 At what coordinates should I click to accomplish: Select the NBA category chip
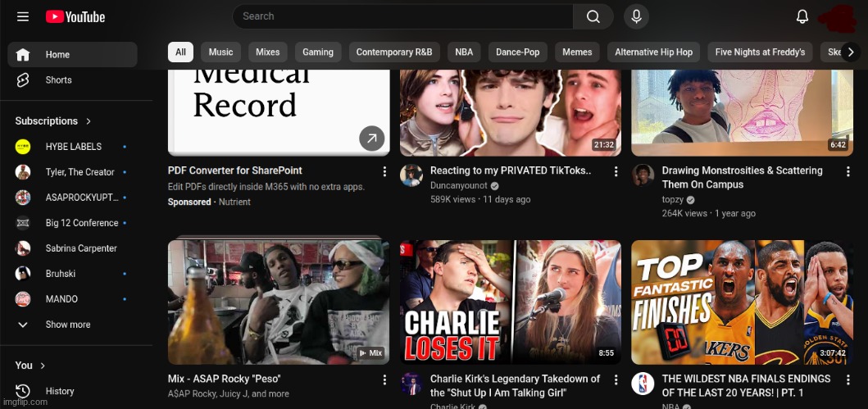point(464,52)
